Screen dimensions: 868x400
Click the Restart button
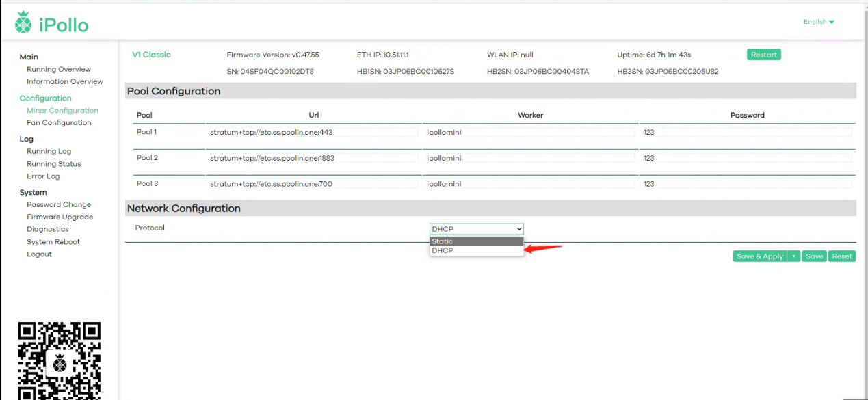point(763,55)
